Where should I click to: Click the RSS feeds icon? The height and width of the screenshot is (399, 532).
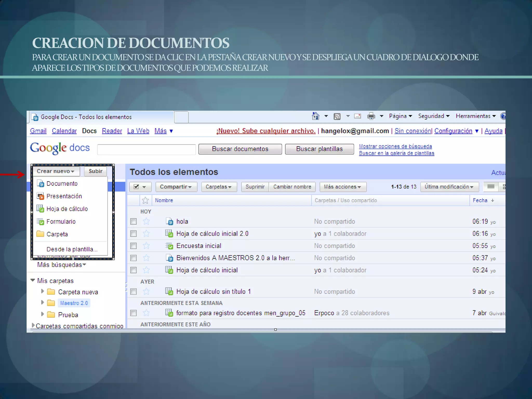[x=337, y=116]
